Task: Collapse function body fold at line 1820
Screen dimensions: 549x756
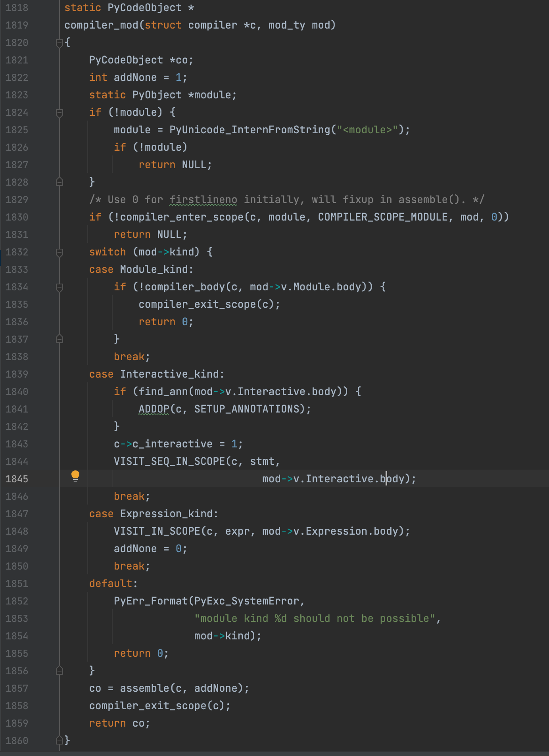Action: [60, 43]
